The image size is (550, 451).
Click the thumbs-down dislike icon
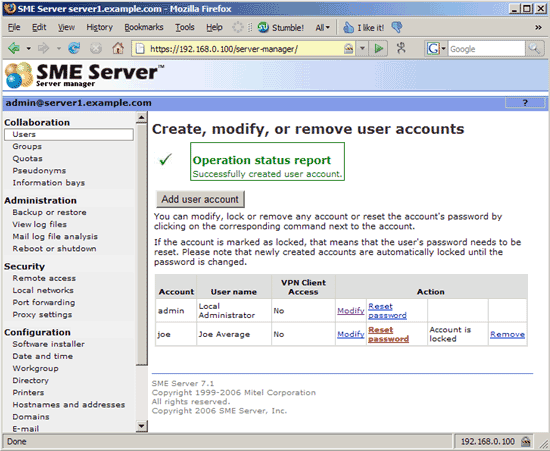pos(397,27)
